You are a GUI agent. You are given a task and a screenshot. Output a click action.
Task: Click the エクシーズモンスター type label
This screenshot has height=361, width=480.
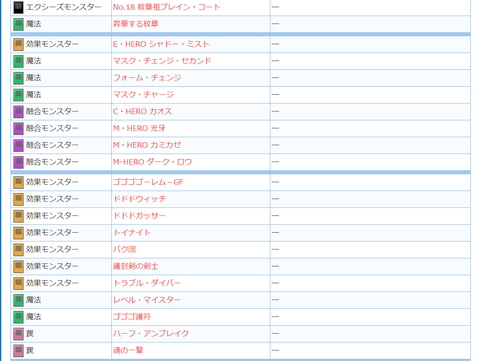(x=63, y=7)
